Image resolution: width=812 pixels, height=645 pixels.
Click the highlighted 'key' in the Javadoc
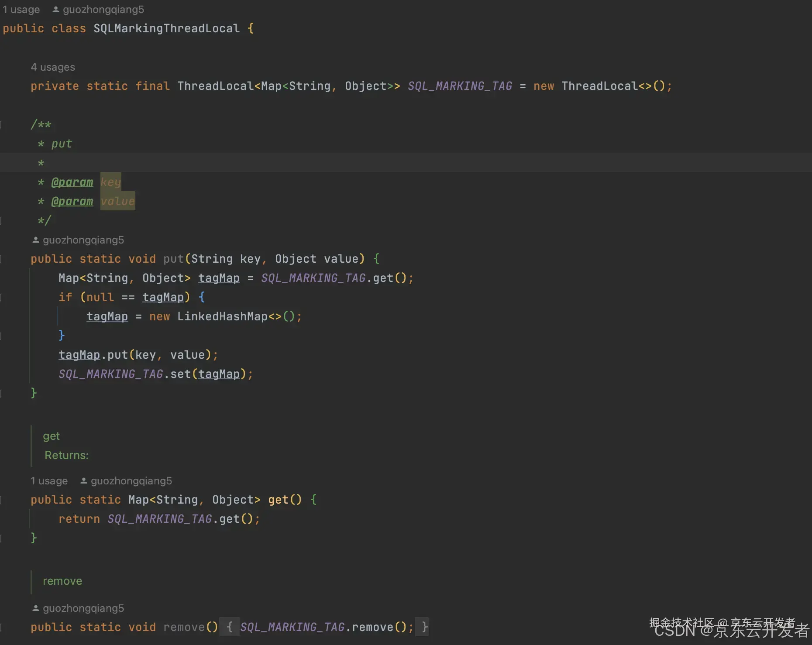pos(110,182)
